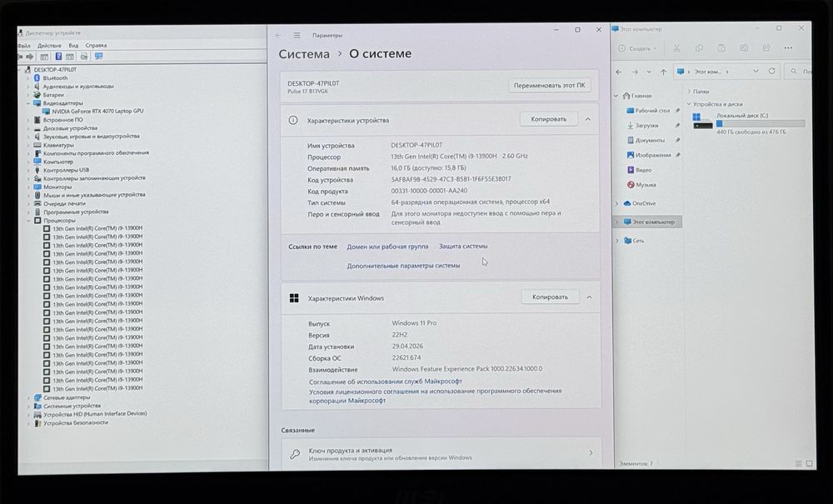Click Переименовать этот ПК button
The image size is (833, 504).
click(549, 86)
